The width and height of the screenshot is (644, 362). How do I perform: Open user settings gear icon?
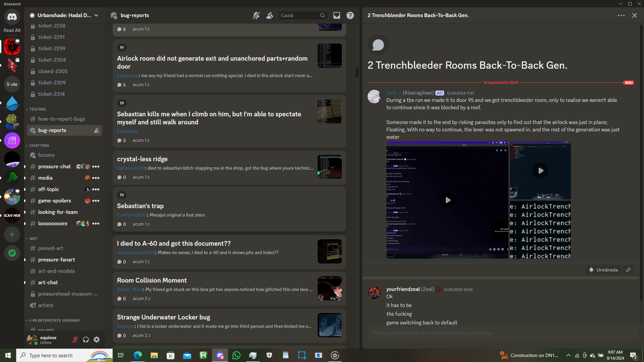point(97,340)
